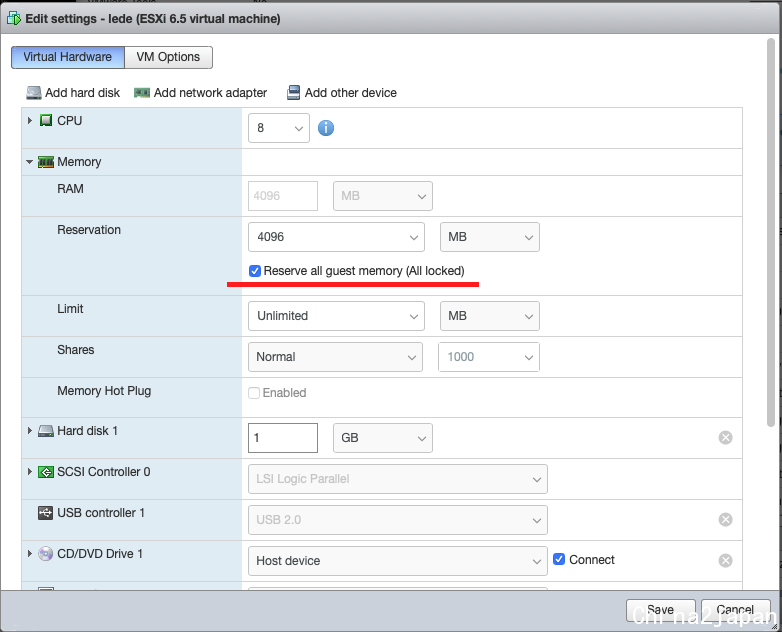Click the RAM 4096 input field

(x=283, y=196)
